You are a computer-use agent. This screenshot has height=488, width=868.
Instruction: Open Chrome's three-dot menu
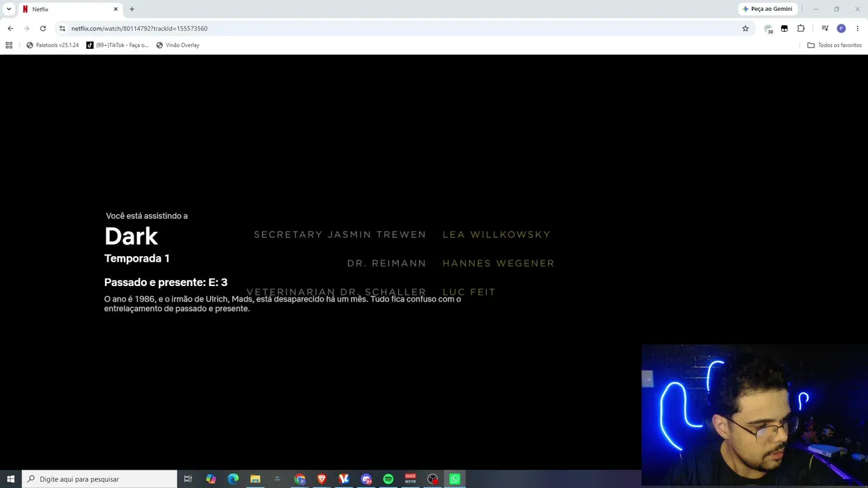858,28
